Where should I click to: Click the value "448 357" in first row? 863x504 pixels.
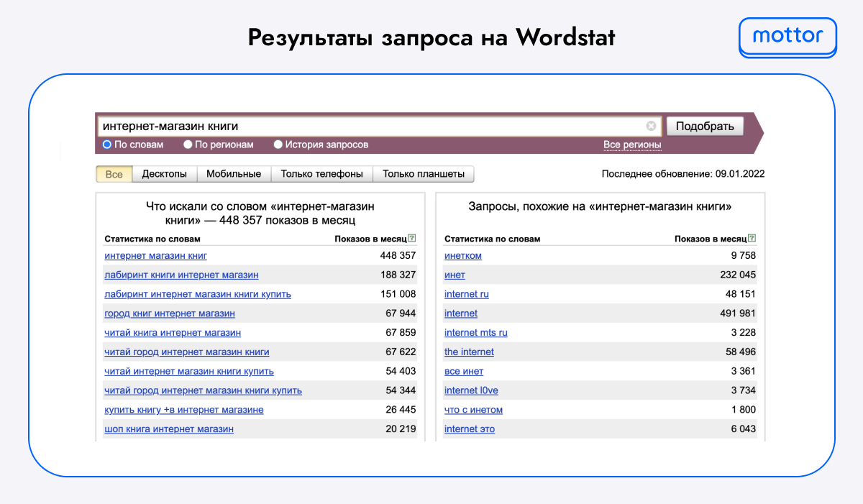pyautogui.click(x=398, y=255)
